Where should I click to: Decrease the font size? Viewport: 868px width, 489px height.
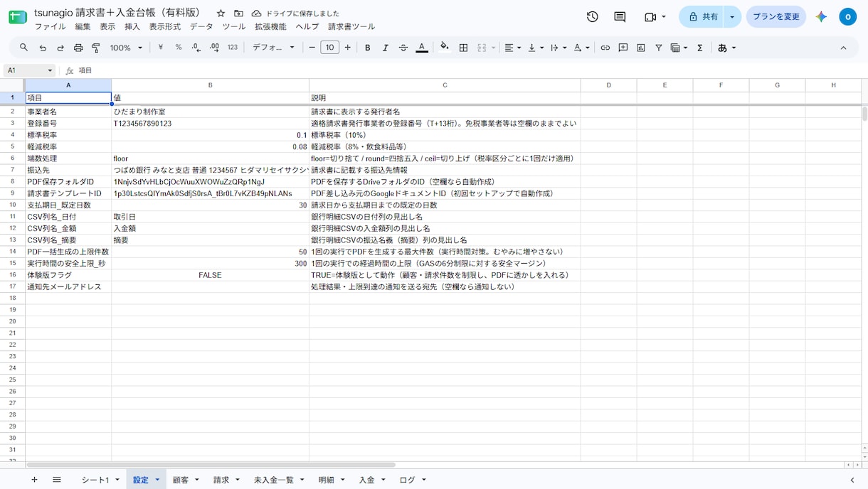point(312,48)
